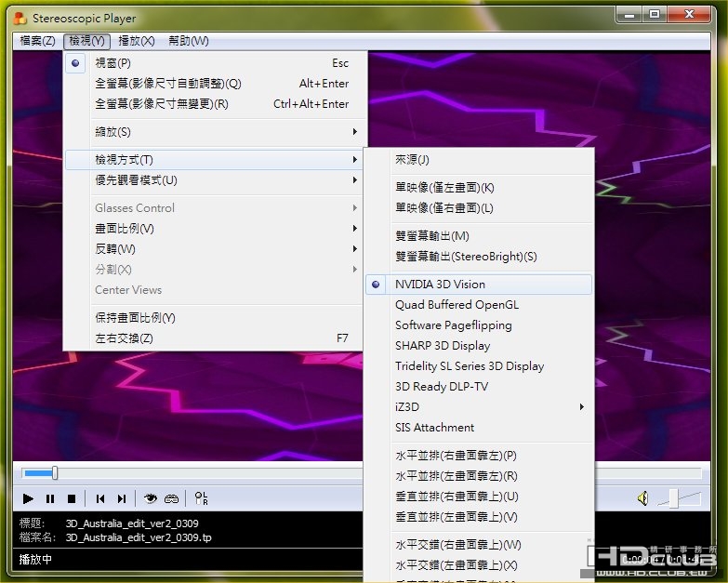Select 雙螢幕輸出(M) mode
The width and height of the screenshot is (728, 583).
pyautogui.click(x=479, y=236)
